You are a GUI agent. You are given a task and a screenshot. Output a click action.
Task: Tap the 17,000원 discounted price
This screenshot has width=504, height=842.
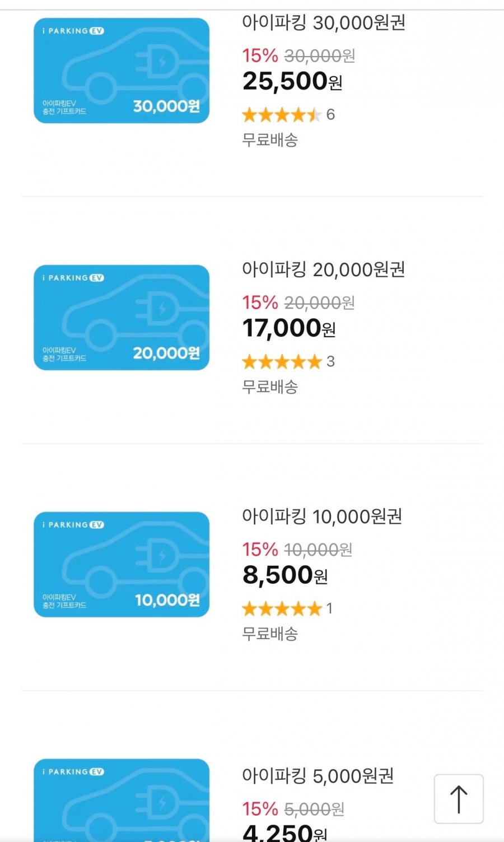[x=288, y=328]
